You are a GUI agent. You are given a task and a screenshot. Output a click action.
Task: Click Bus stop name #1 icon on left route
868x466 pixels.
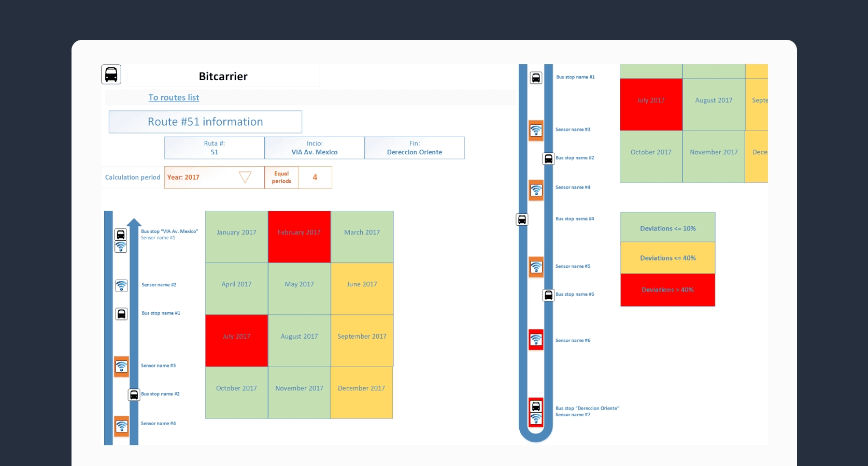pyautogui.click(x=121, y=314)
